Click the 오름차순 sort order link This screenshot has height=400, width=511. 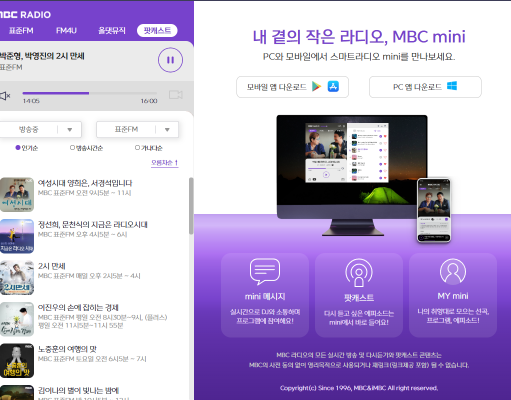(x=165, y=163)
